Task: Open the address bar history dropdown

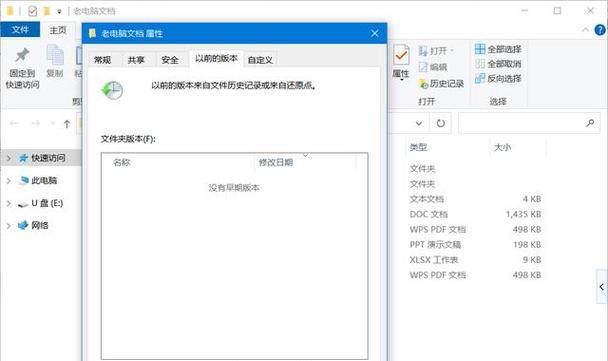Action: point(419,124)
